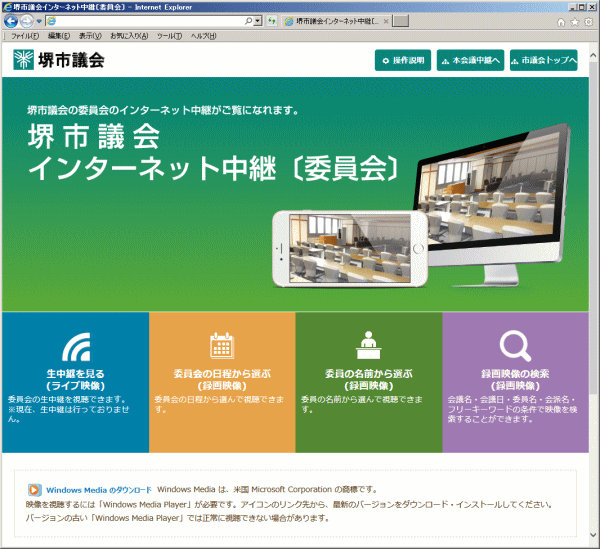The image size is (600, 549).
Task: Click the 本会議中継へ button
Action: coord(470,60)
